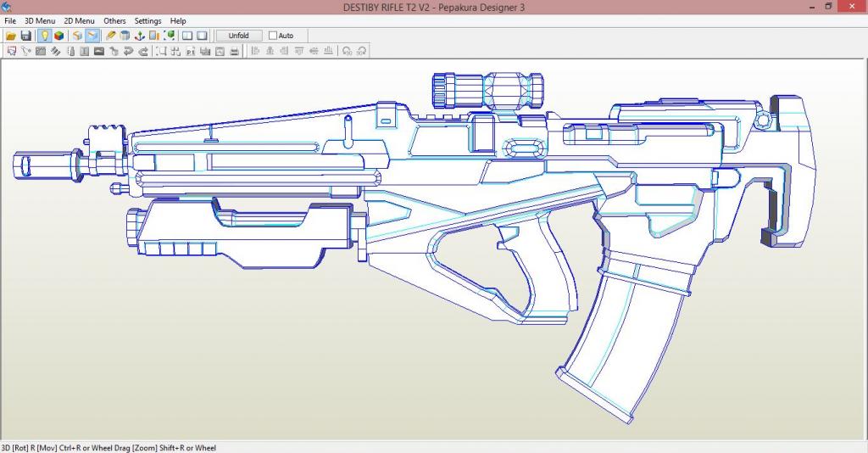The width and height of the screenshot is (868, 453).
Task: Click the Unfold button
Action: click(238, 36)
